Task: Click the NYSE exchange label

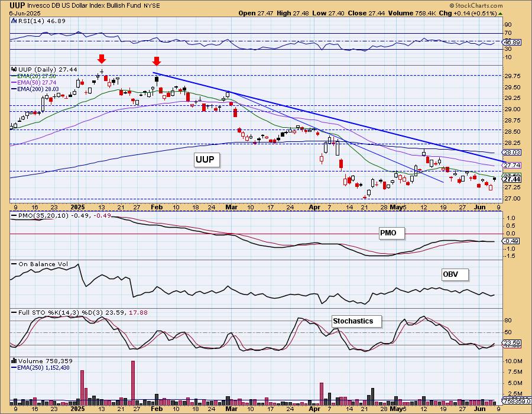Action: click(152, 6)
